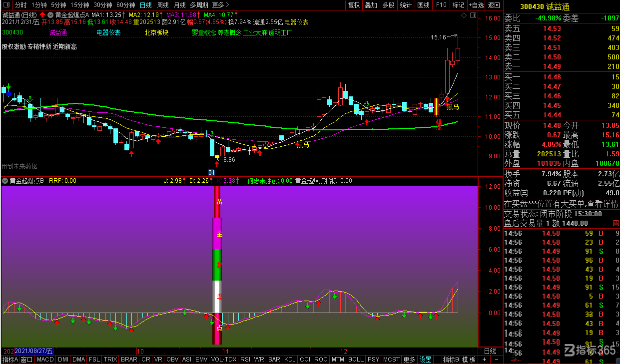Click the 在买盘 big order details notice

(561, 204)
